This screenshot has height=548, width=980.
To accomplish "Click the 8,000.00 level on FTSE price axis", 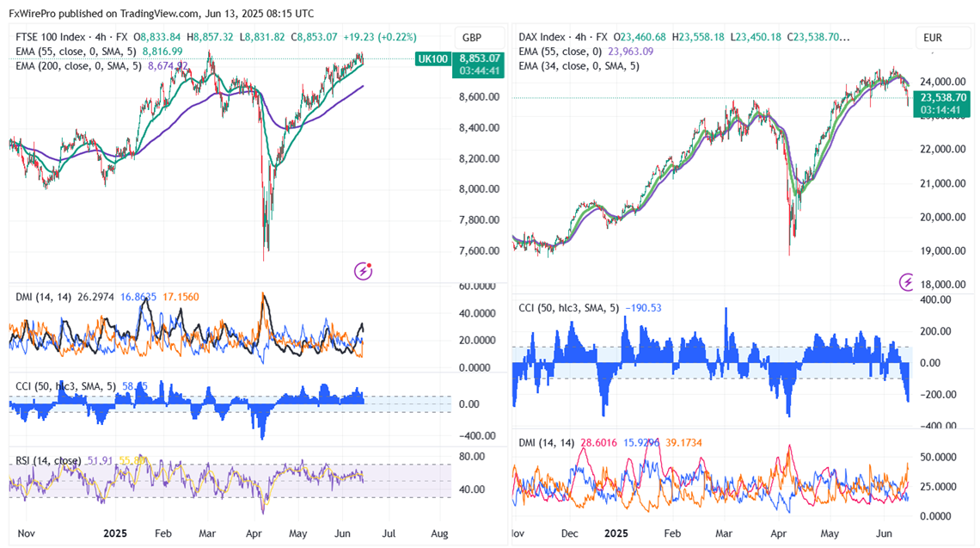I will (480, 189).
